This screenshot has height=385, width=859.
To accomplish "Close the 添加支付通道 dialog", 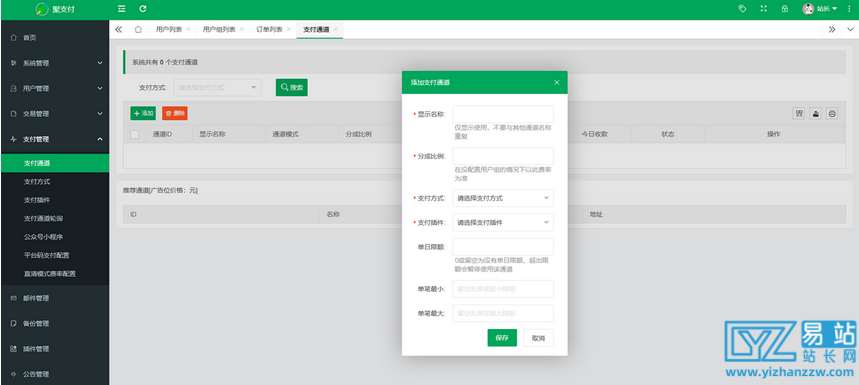I will (557, 83).
